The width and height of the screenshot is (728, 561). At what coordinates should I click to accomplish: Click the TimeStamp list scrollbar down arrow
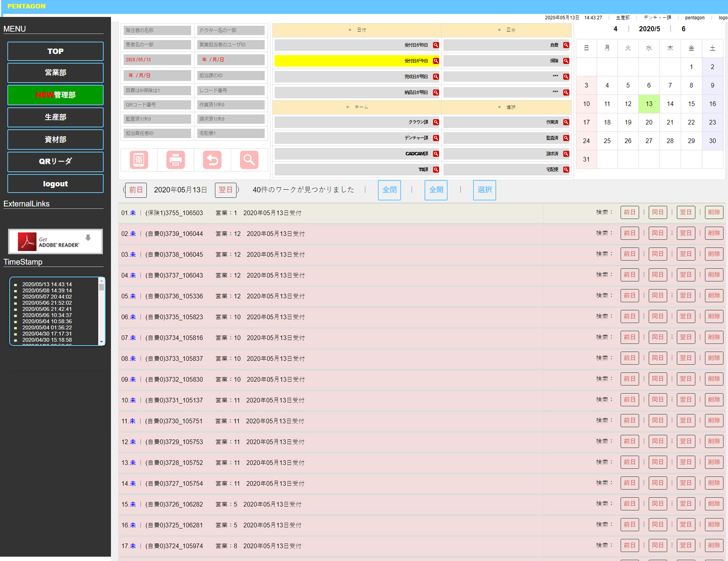tap(101, 342)
